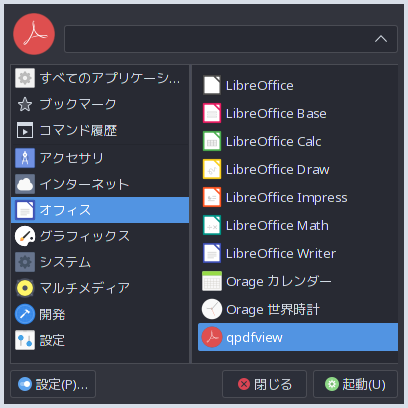The height and width of the screenshot is (408, 408).
Task: Click the cloud icon for インターネット
Action: click(x=25, y=184)
